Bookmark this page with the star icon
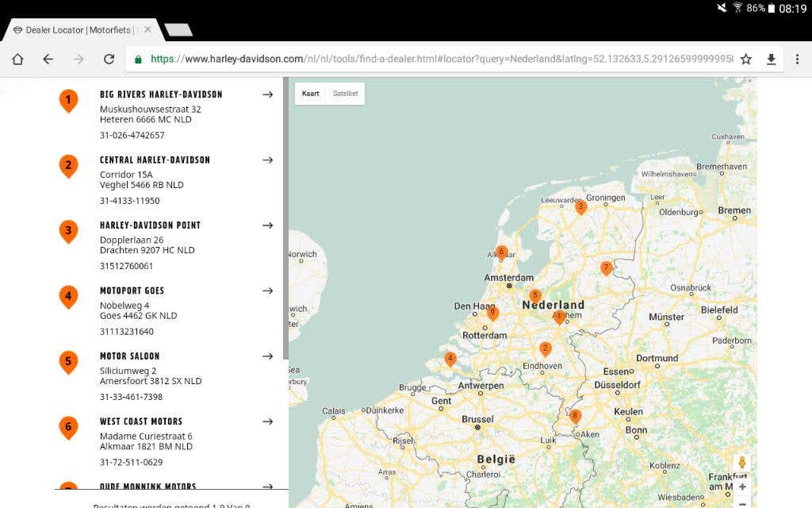Image resolution: width=812 pixels, height=508 pixels. [x=745, y=59]
